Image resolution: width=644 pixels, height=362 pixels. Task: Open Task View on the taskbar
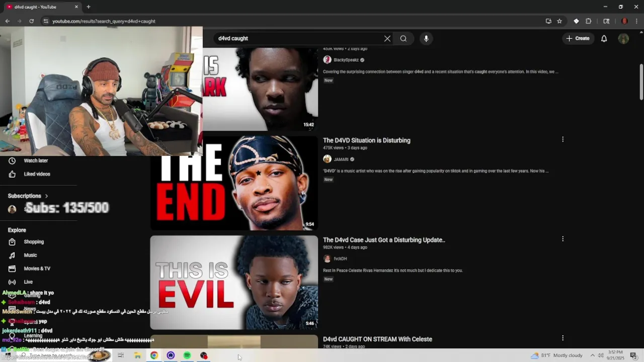pos(121,355)
